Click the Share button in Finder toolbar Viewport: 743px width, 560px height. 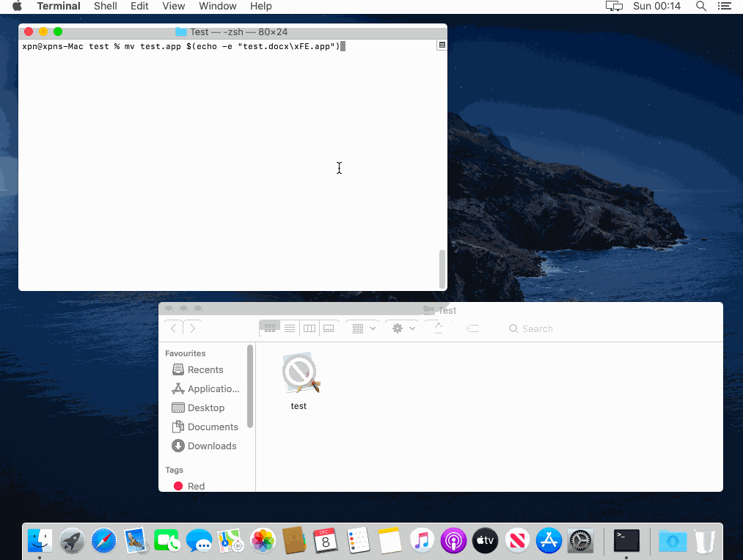tap(439, 328)
